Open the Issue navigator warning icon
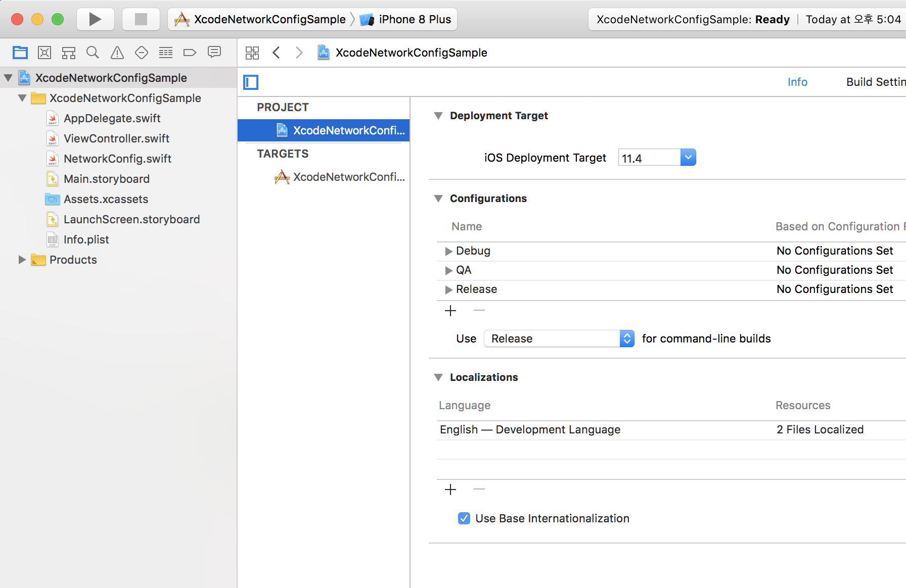 (117, 53)
